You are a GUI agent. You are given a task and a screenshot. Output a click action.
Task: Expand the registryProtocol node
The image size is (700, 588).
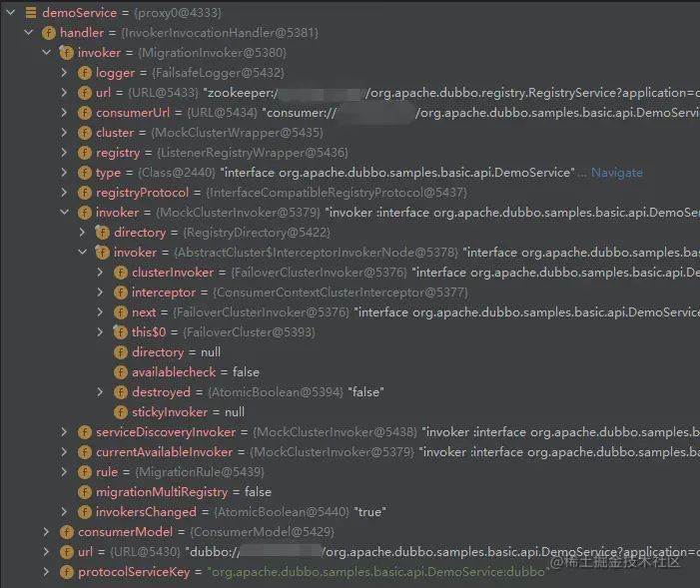click(x=64, y=192)
